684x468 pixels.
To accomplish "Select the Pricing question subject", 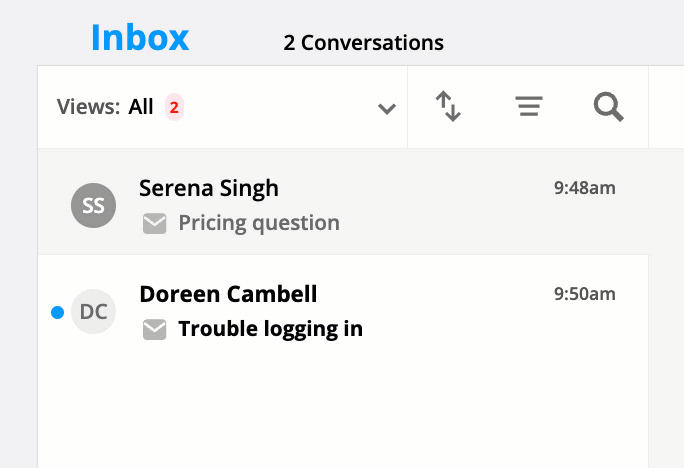I will [259, 223].
